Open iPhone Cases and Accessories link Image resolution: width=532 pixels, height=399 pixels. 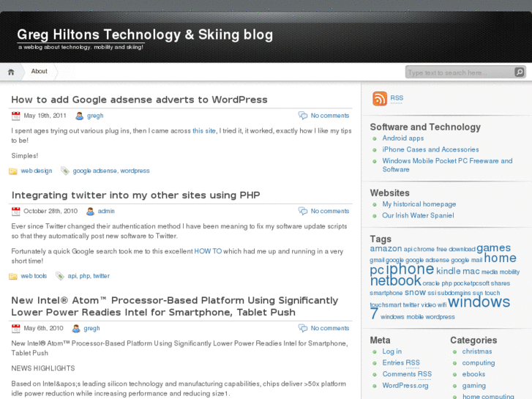pos(430,149)
